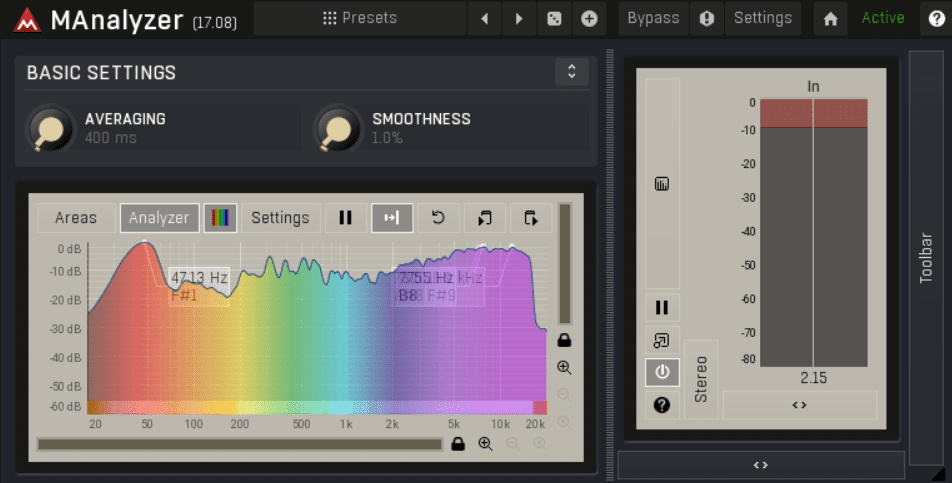The image size is (952, 483).
Task: Open the help question mark in top bar
Action: 936,19
